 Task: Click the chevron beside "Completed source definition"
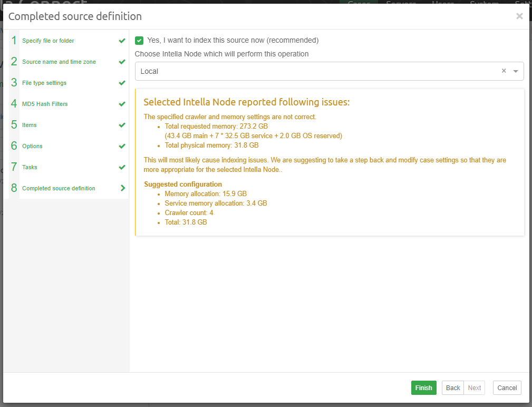click(x=122, y=188)
